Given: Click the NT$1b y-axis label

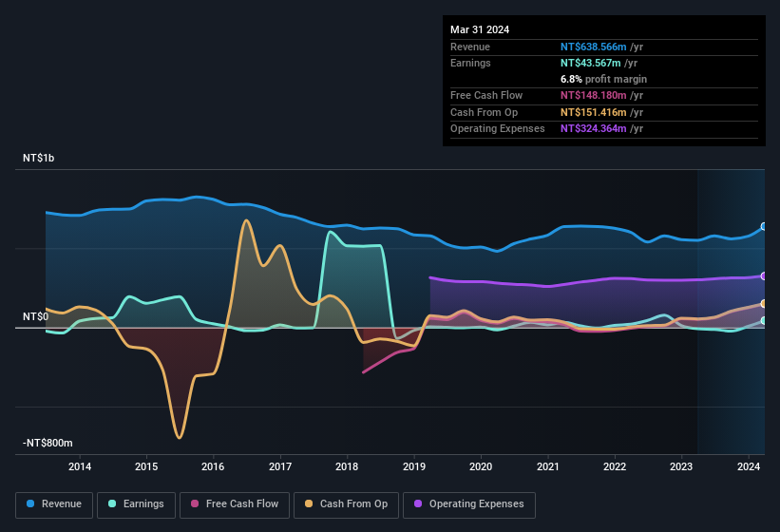Looking at the screenshot, I should click(38, 158).
